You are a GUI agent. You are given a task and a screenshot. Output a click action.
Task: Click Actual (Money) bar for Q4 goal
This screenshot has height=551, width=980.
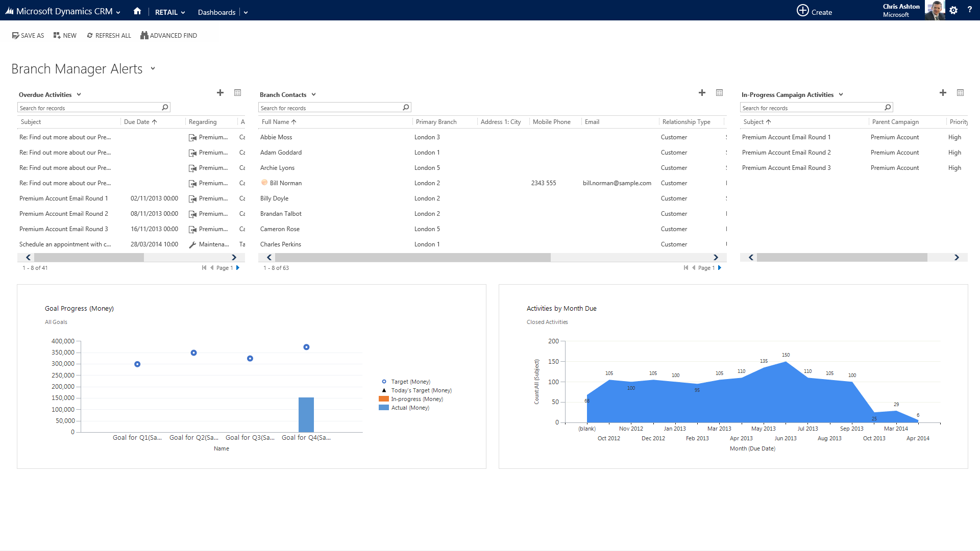(306, 414)
